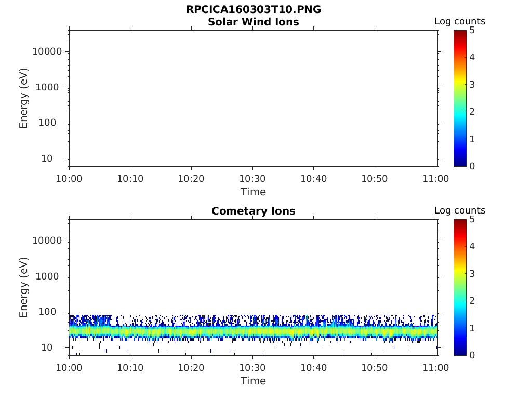Click the 10:30 tick label on Cometary plot

(252, 368)
